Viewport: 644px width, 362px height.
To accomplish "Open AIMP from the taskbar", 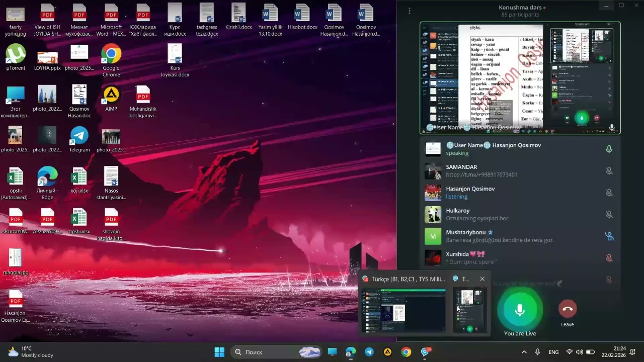I will pos(388,352).
